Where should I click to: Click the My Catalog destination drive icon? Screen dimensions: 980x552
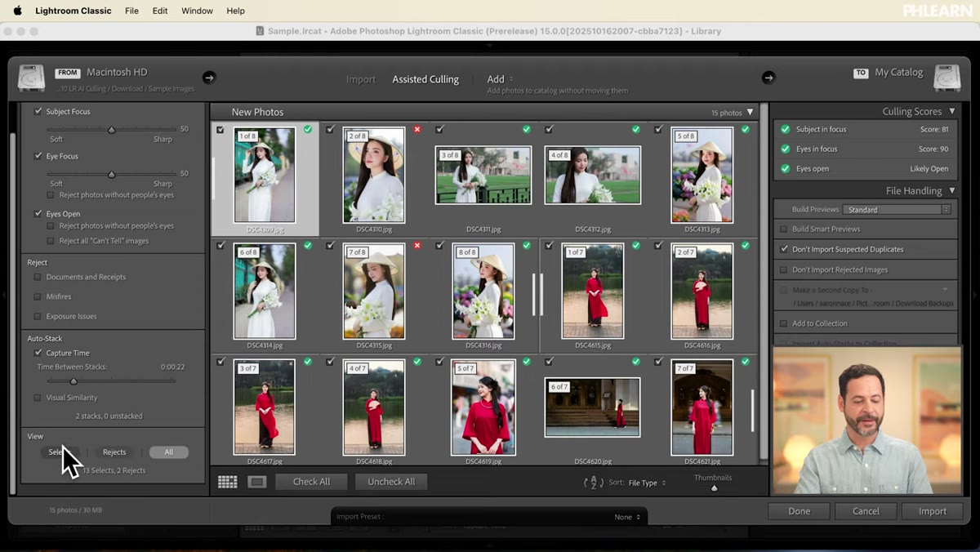(x=947, y=78)
